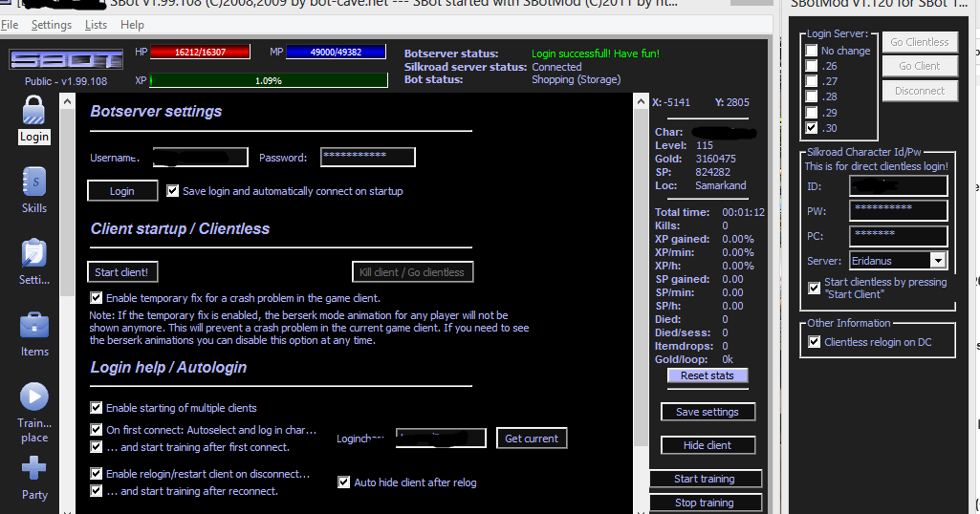Click the Botserver Password field
Screen dimensions: 980x514
[367, 158]
